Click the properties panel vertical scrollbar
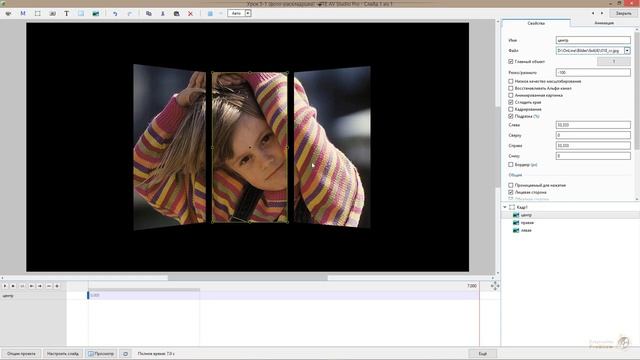The image size is (640, 360). click(637, 90)
